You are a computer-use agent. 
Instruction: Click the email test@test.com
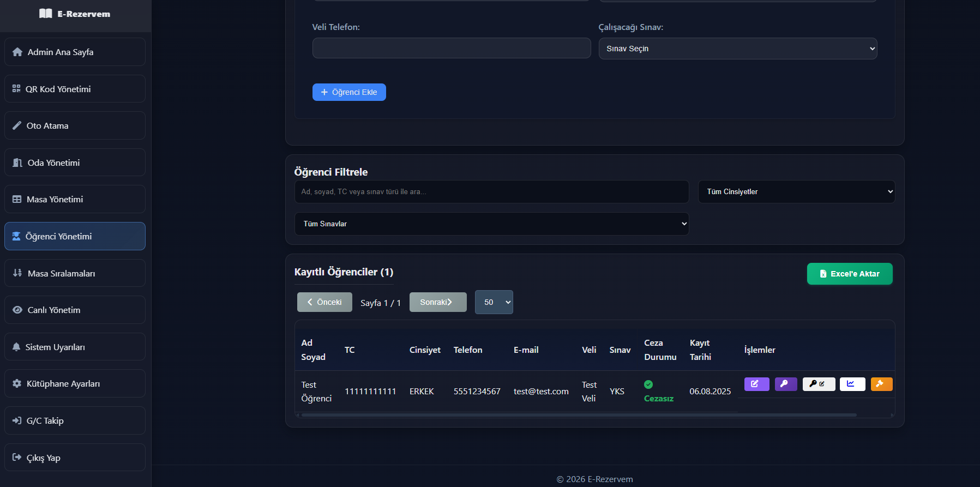541,392
